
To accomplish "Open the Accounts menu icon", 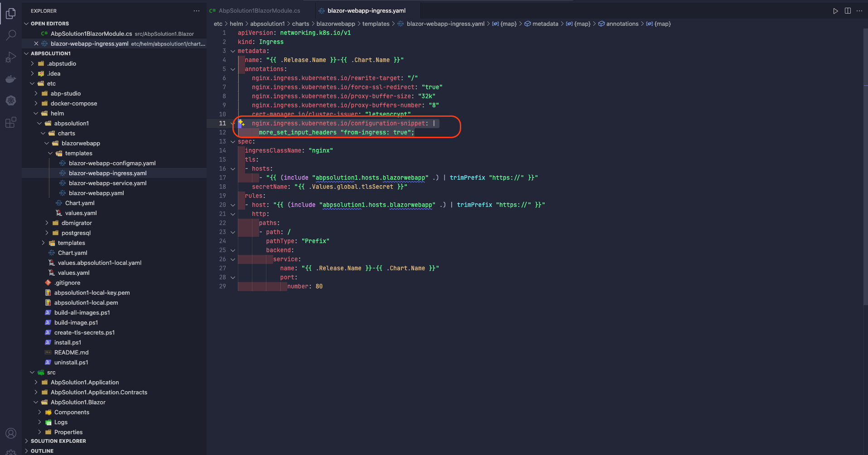I will pos(11,433).
